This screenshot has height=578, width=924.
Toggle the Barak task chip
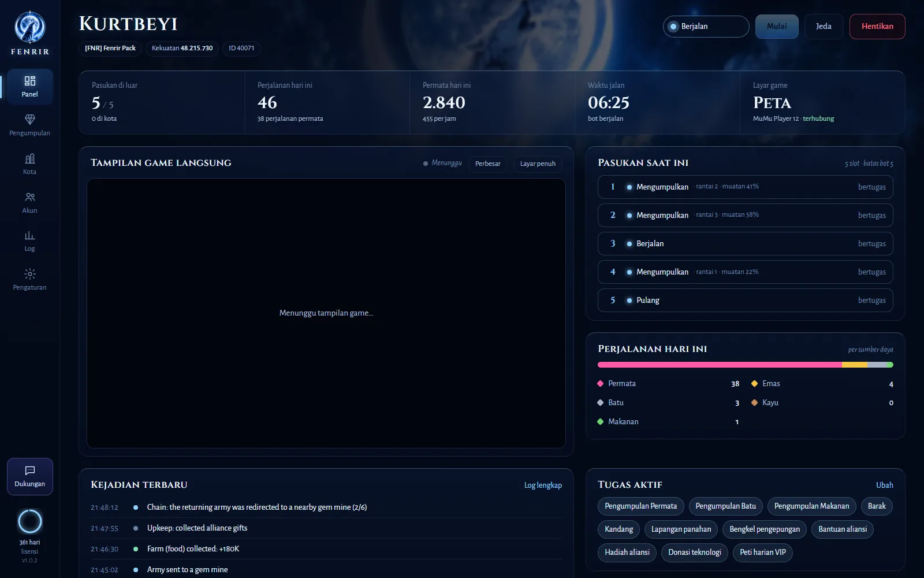coord(877,506)
